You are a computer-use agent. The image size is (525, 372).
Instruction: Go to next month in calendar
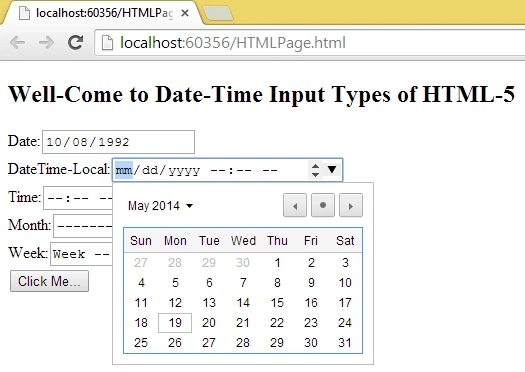pyautogui.click(x=351, y=205)
